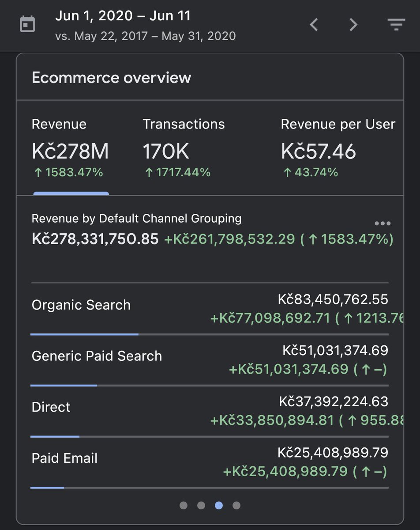Screen dimensions: 420x530
Task: Tap the Jun 1, 2020 – Jun 11 date range
Action: (123, 16)
